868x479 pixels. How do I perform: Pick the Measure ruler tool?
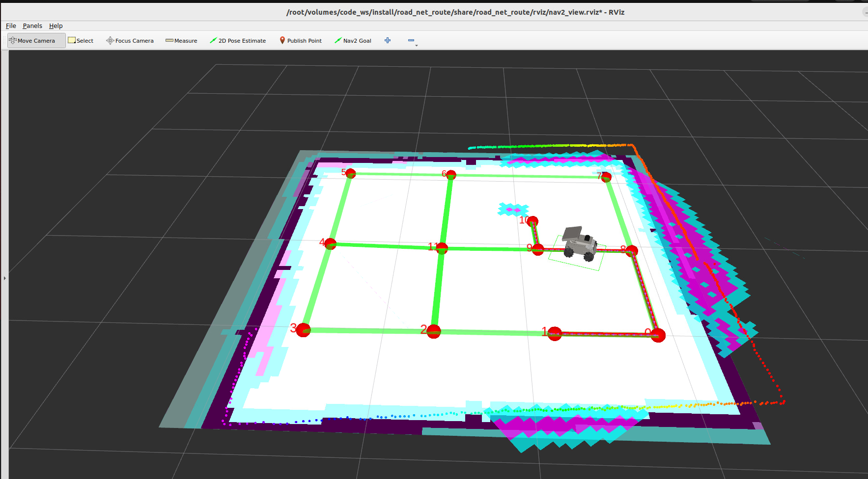[x=181, y=41]
